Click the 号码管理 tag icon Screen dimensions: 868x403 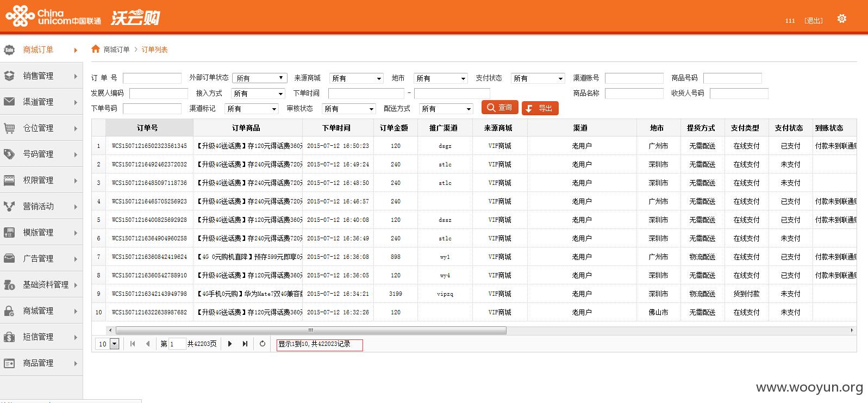[9, 154]
